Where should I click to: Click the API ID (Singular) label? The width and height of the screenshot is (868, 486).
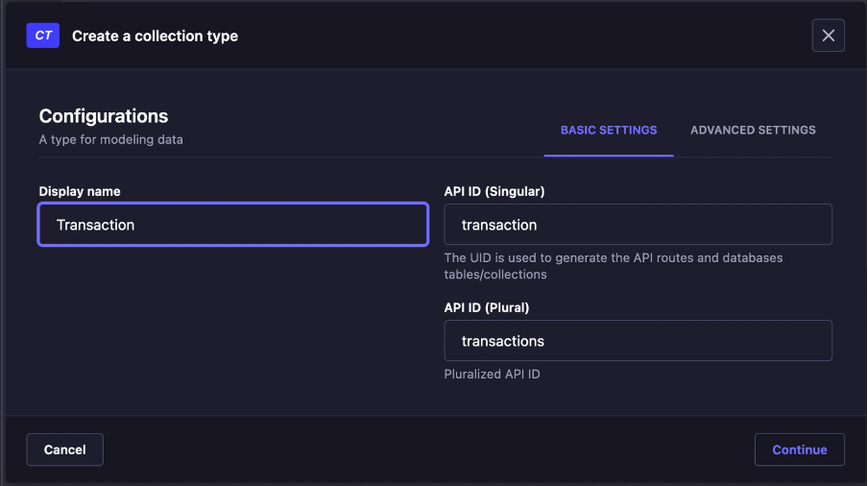494,192
